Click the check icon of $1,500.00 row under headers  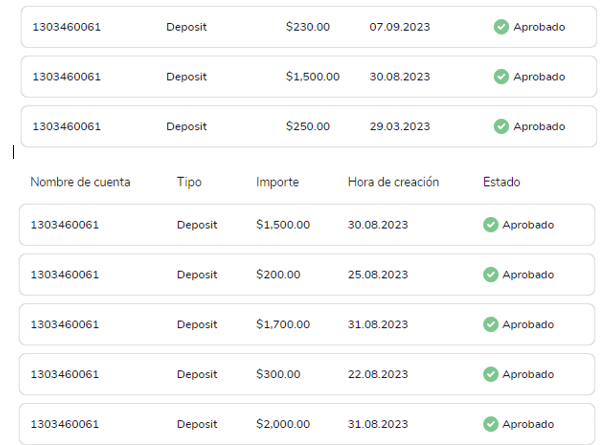490,225
